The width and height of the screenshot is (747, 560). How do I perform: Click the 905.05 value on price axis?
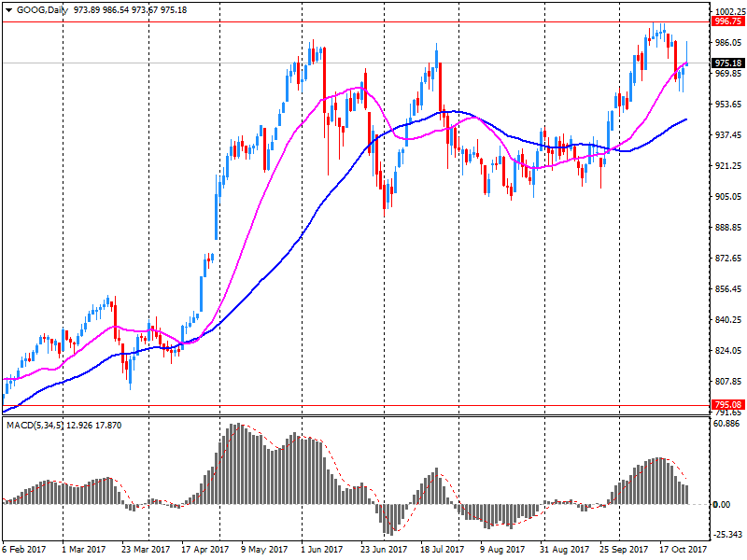point(726,197)
